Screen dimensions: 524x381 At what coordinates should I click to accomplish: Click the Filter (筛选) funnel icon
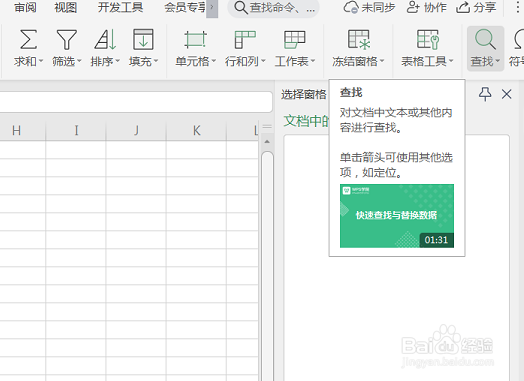(x=67, y=39)
